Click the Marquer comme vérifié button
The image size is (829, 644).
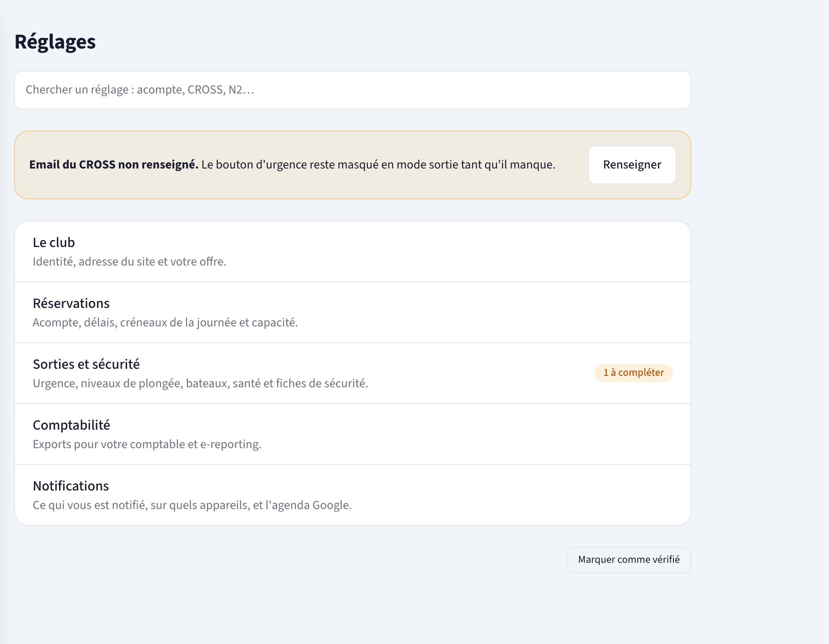click(628, 560)
